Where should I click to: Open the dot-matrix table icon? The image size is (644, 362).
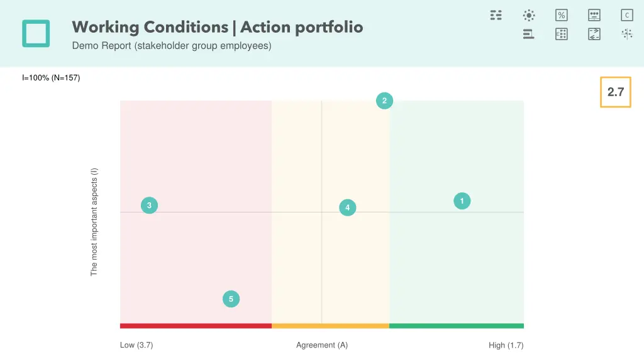tap(562, 34)
